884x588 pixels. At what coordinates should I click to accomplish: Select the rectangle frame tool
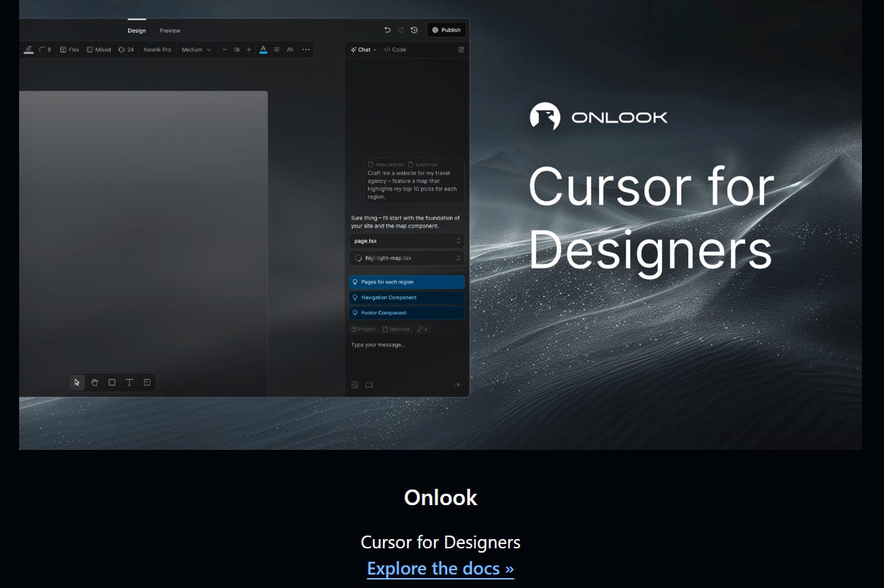pyautogui.click(x=112, y=383)
